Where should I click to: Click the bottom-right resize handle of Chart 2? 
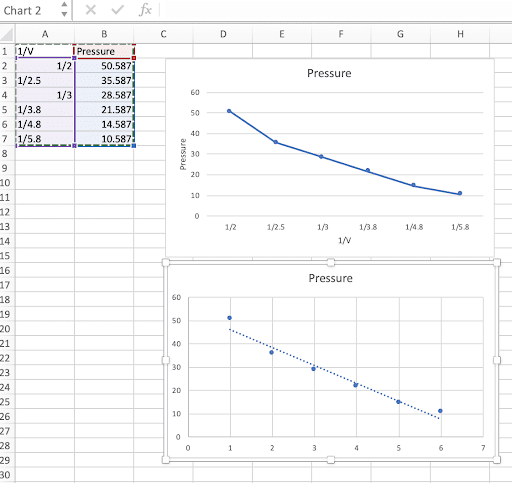point(497,460)
